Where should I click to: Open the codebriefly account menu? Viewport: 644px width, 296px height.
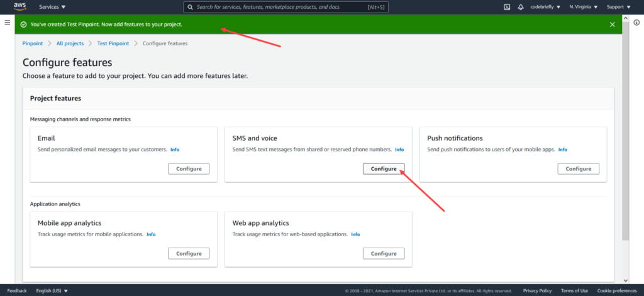coord(545,7)
